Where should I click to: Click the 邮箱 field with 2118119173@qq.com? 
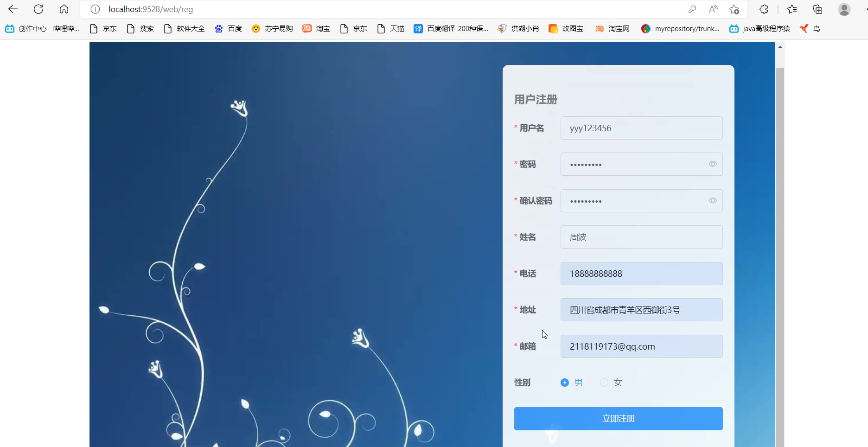point(641,346)
